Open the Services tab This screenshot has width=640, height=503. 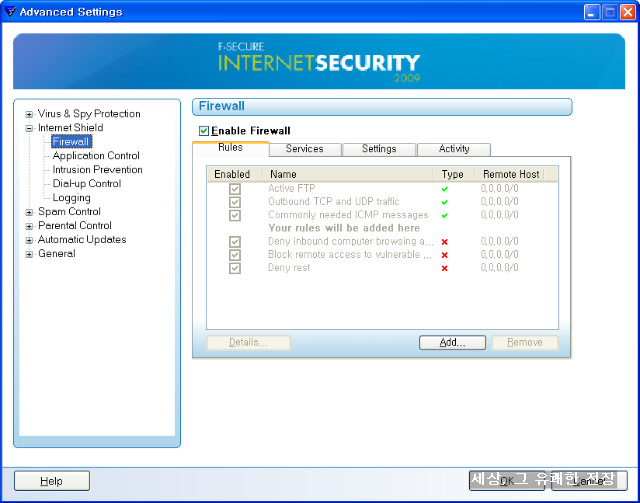click(305, 149)
